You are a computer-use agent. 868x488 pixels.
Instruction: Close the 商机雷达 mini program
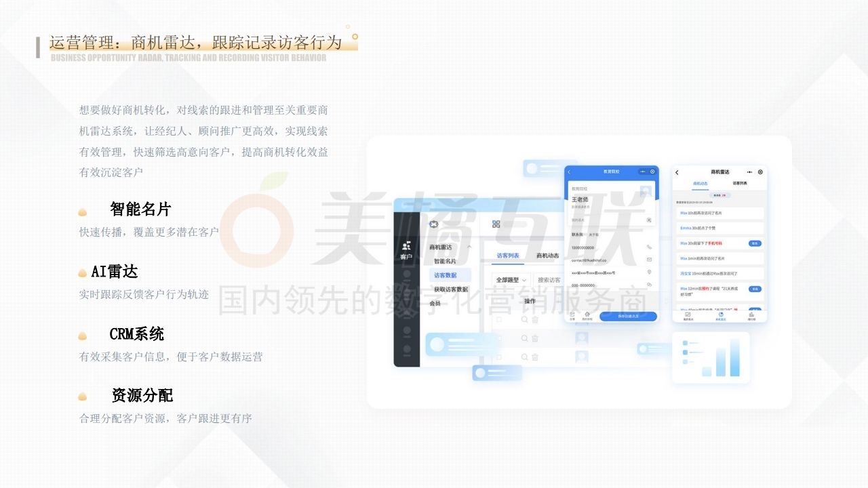(x=760, y=172)
